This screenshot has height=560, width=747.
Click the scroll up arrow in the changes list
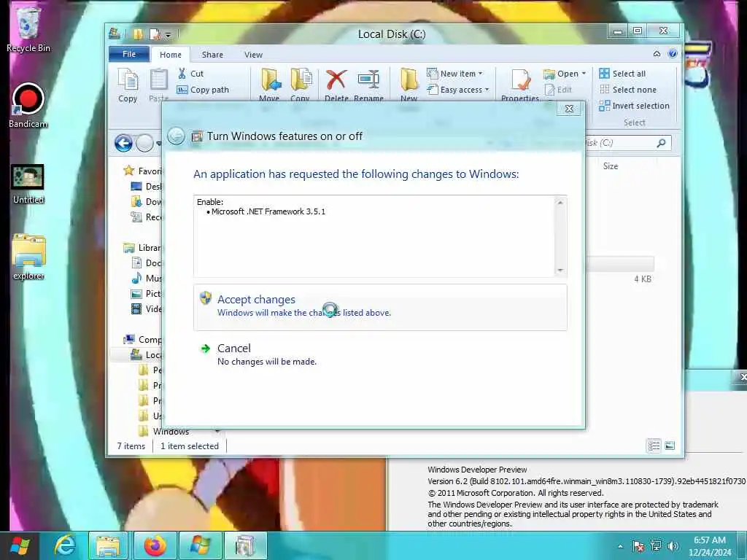click(560, 203)
